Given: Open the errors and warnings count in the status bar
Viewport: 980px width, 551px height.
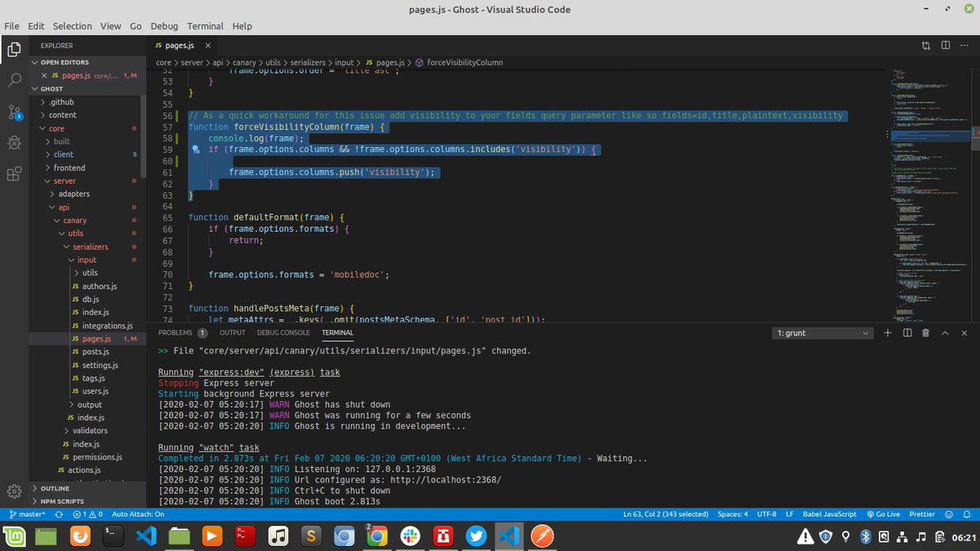Looking at the screenshot, I should [87, 514].
